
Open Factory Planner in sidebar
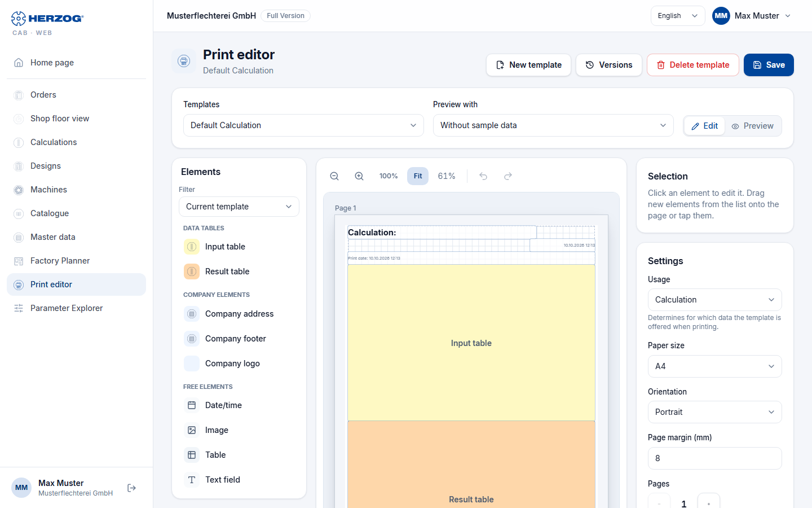76,261
